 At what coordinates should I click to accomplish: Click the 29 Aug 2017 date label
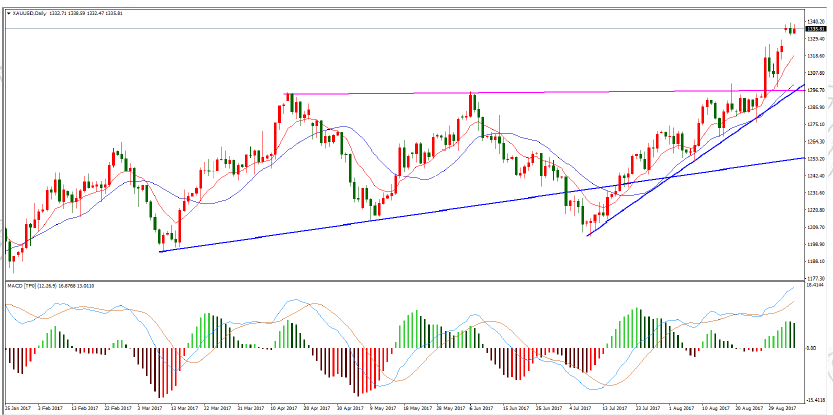tap(781, 409)
